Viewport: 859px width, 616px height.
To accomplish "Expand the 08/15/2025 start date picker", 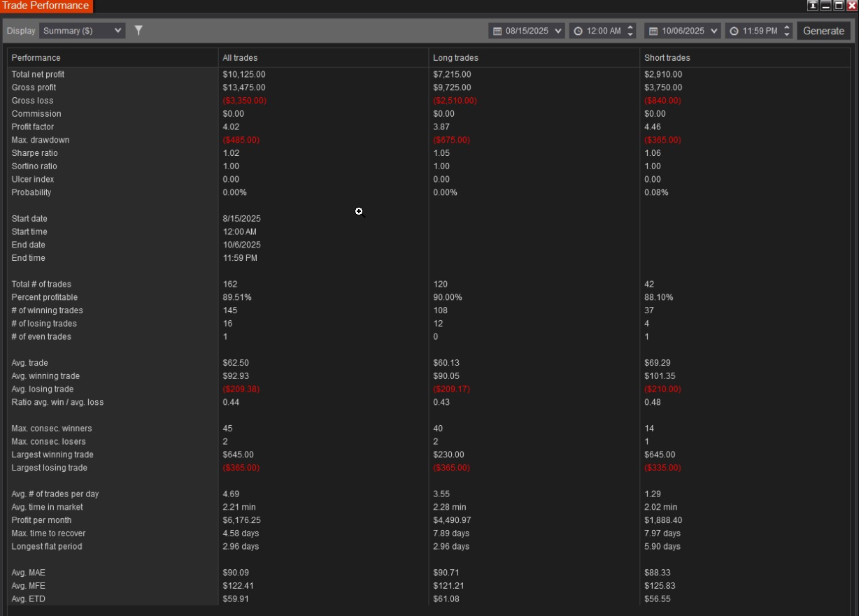I will click(x=558, y=31).
